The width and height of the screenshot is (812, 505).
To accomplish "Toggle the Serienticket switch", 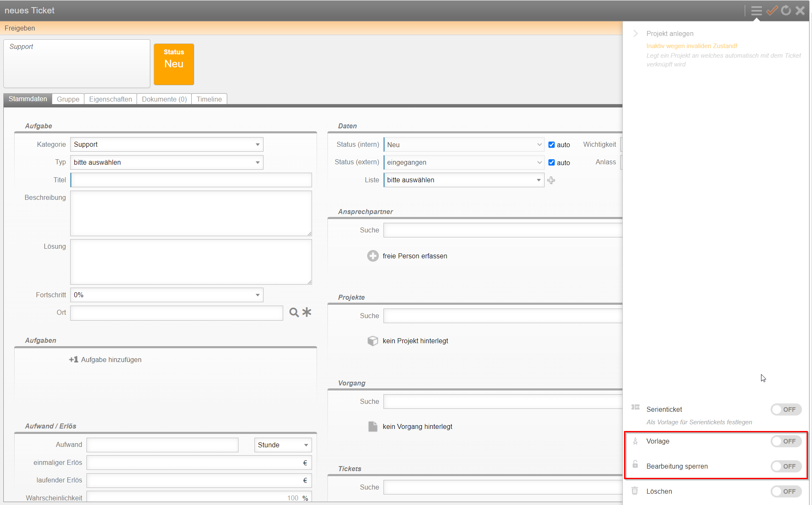I will (786, 409).
